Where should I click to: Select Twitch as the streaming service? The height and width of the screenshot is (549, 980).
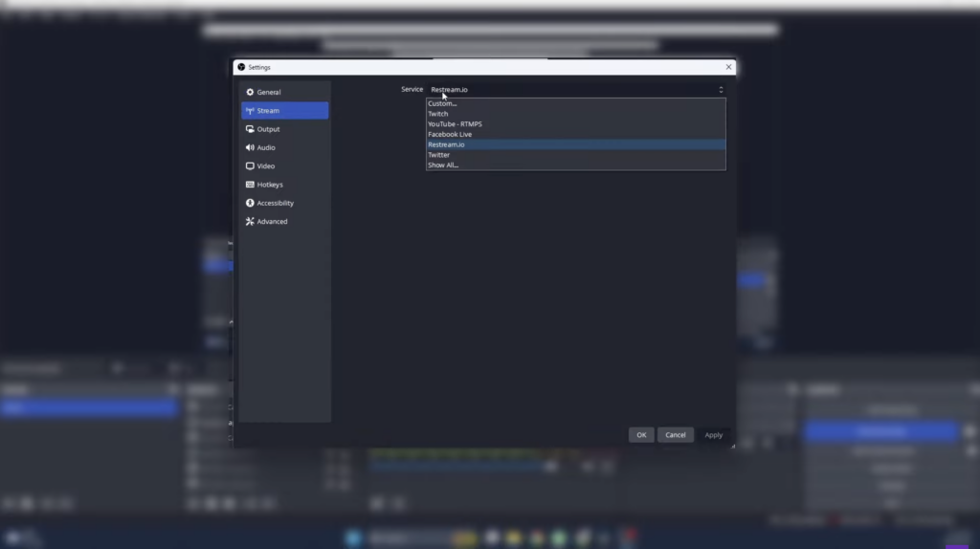pyautogui.click(x=438, y=114)
